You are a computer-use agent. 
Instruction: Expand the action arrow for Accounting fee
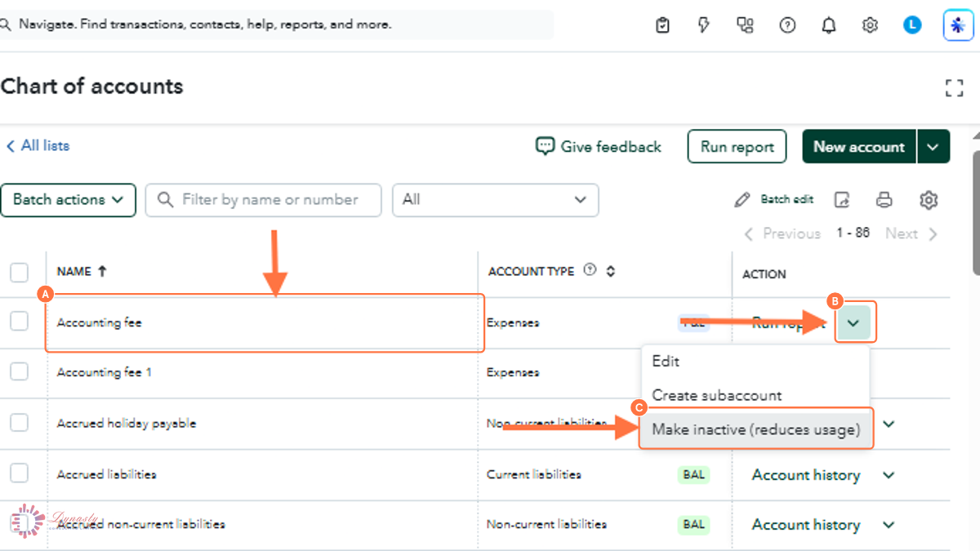[853, 323]
